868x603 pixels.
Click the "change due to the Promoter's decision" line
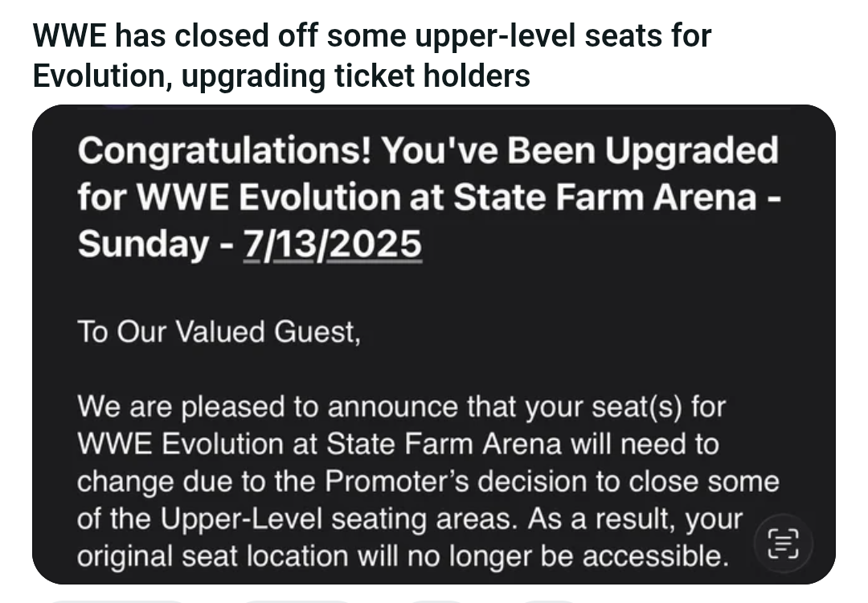click(428, 482)
